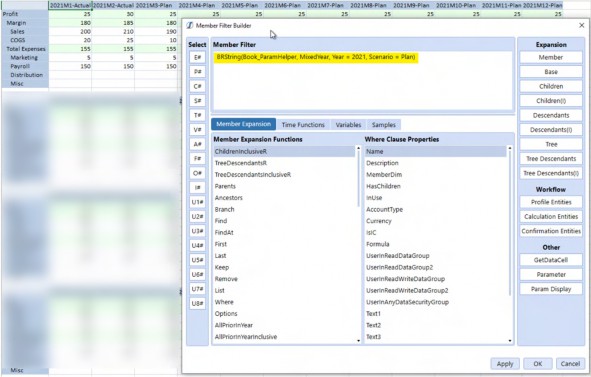This screenshot has width=591, height=377.
Task: Click the F# flow select button
Action: 198,159
